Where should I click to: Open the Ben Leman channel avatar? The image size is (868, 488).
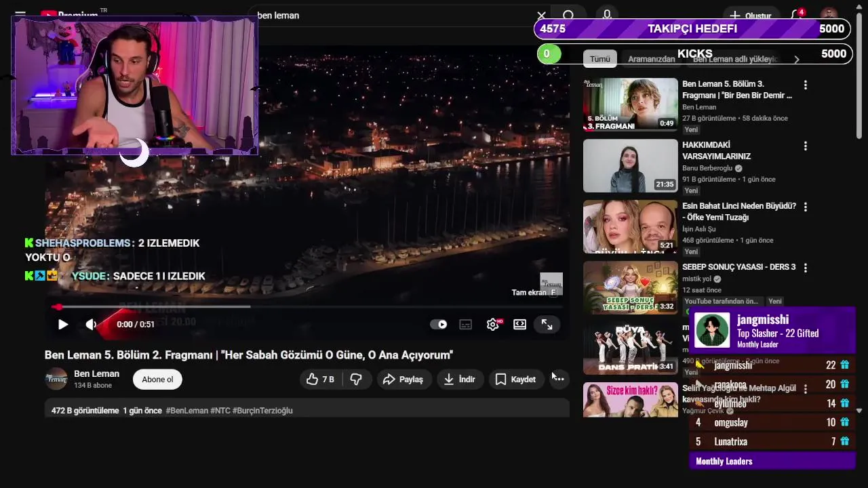(56, 379)
